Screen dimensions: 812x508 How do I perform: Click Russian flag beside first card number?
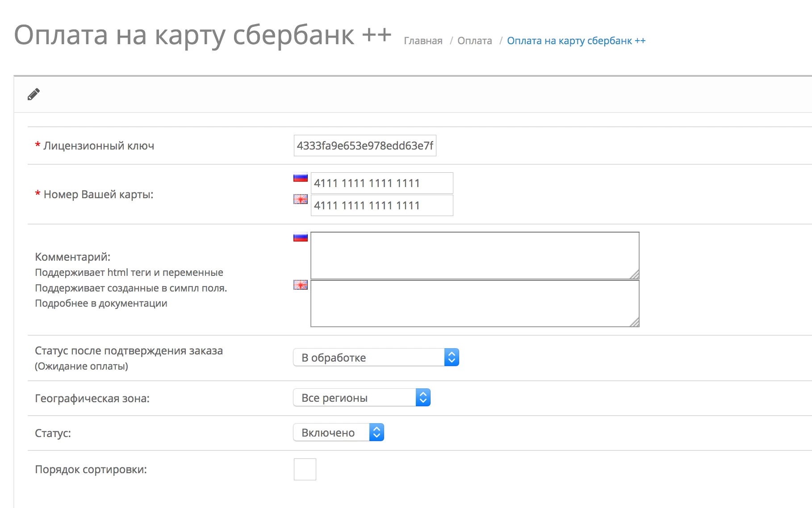301,177
